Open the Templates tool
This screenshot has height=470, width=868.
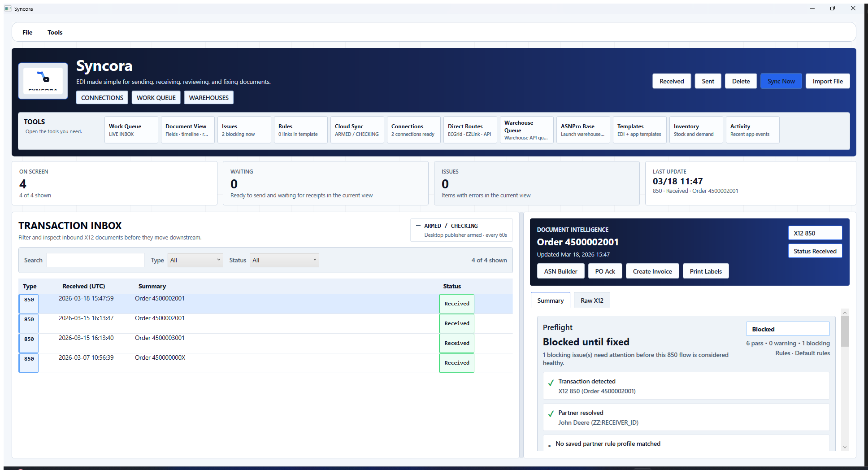click(x=639, y=130)
